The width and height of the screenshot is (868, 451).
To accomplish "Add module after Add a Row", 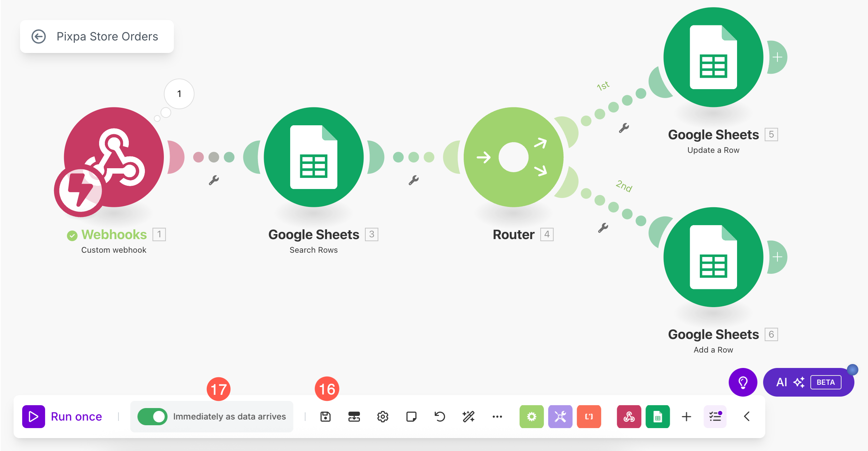I will [777, 257].
